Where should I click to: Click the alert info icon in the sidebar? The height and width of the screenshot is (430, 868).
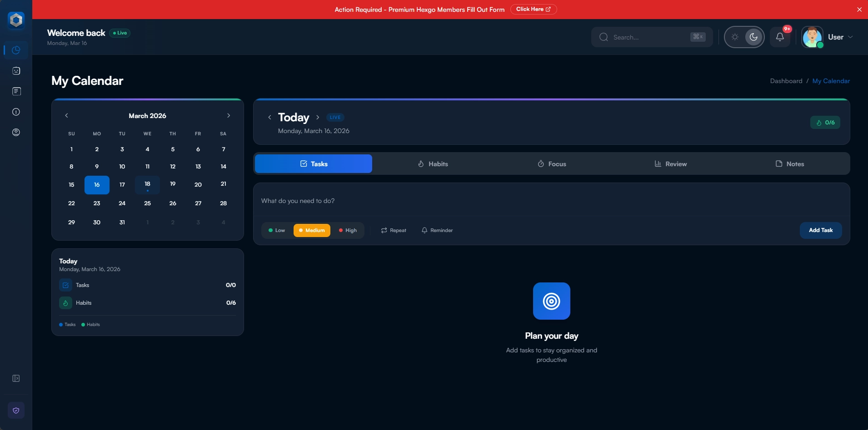coord(16,112)
